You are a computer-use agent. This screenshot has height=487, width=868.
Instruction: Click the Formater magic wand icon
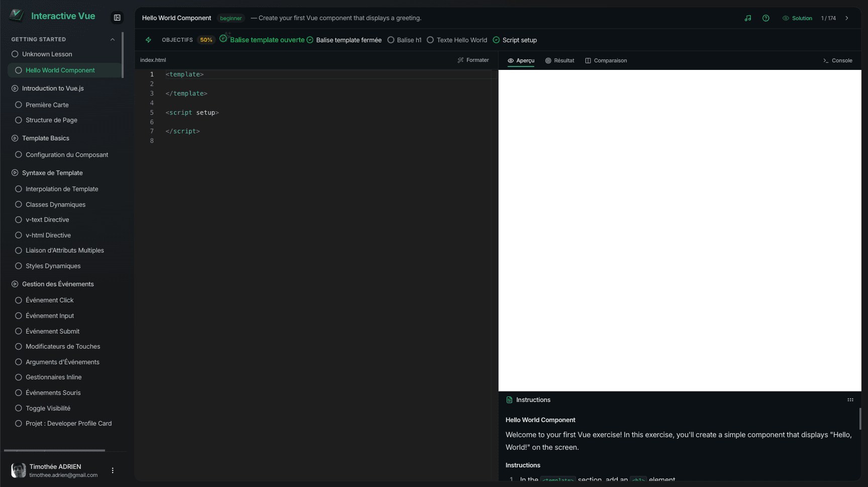pyautogui.click(x=461, y=60)
